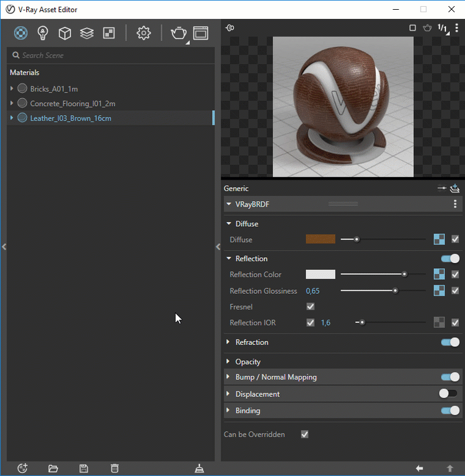Click the Render teapot icon
This screenshot has width=465, height=476.
[179, 33]
